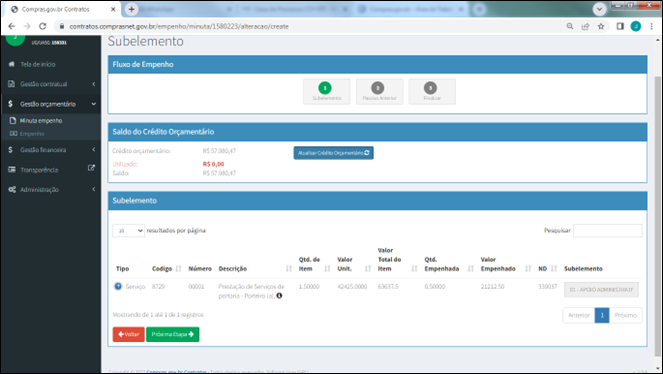The image size is (663, 374).
Task: Reload the current page
Action: click(x=42, y=26)
